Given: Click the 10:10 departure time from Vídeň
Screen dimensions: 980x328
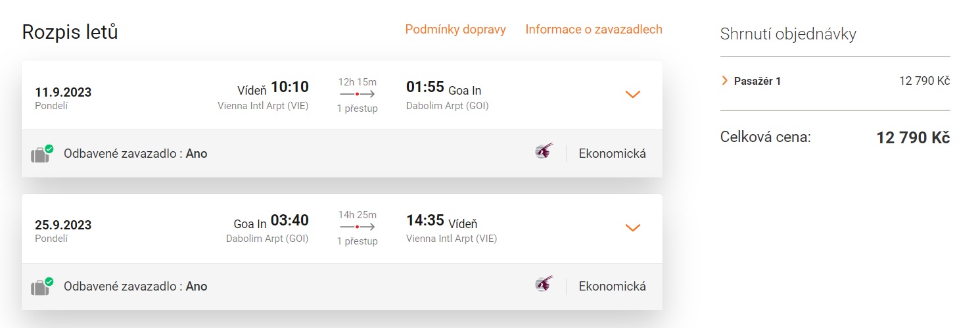Looking at the screenshot, I should coord(290,87).
